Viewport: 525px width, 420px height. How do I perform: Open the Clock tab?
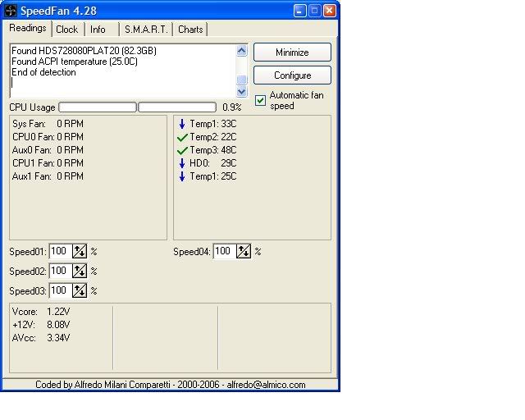coord(67,30)
